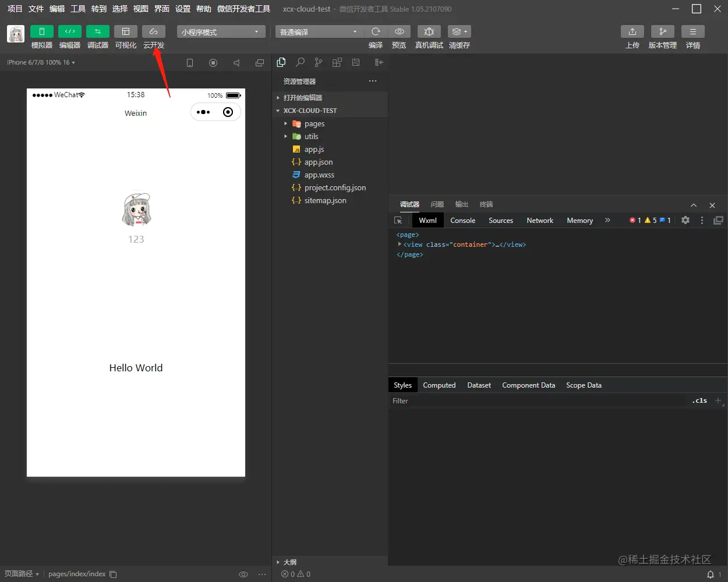Open the 文件 menu
The image size is (728, 582).
tap(36, 9)
